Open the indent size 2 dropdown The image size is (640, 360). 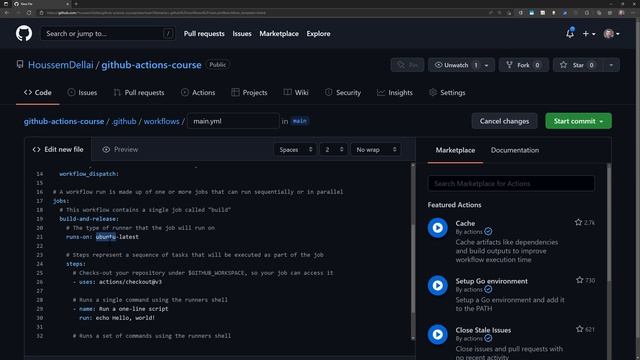[333, 150]
